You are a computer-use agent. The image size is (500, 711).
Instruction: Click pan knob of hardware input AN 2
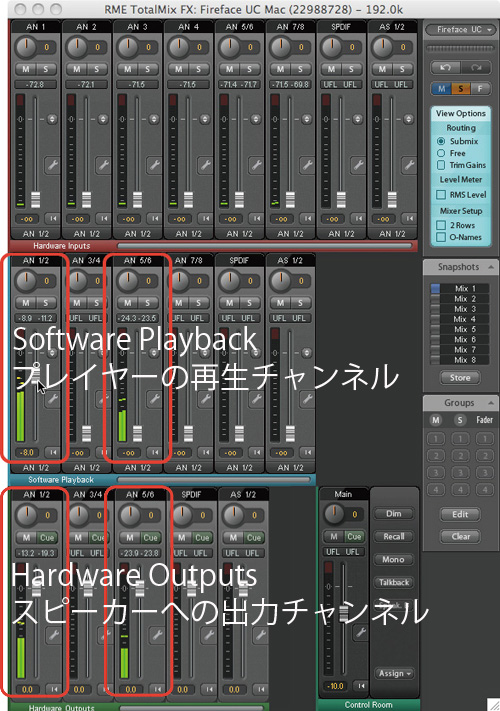pos(77,47)
